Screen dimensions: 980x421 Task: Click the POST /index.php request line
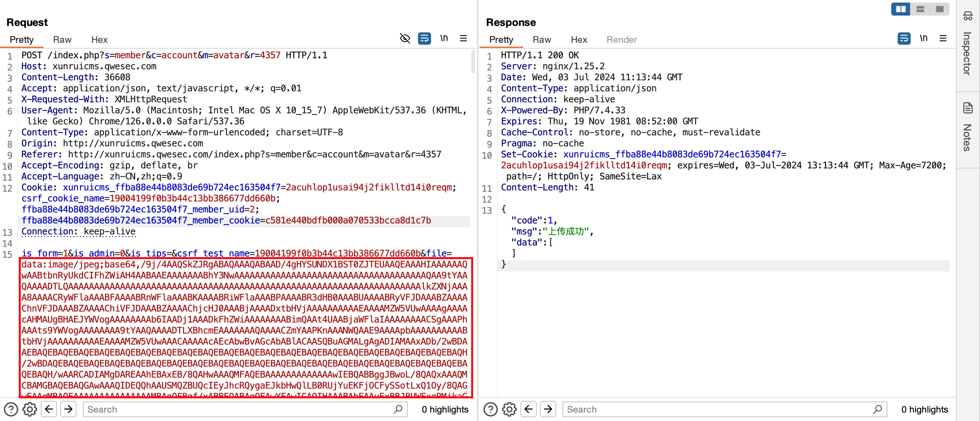point(174,55)
